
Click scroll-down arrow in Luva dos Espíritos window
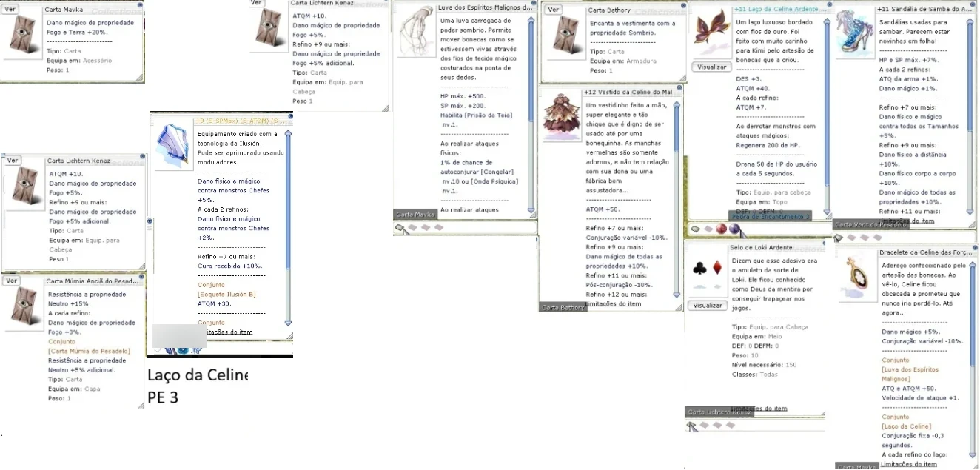click(531, 211)
